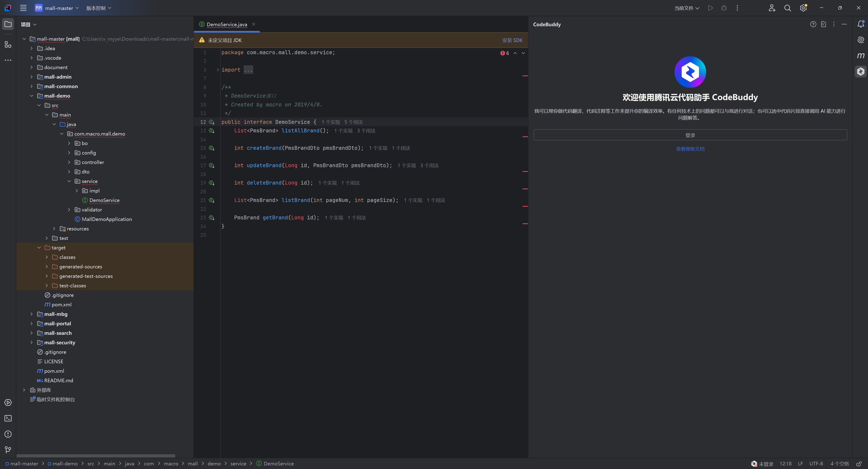This screenshot has height=469, width=868.
Task: Click the gutter implementation icon on line 15
Action: (x=212, y=148)
